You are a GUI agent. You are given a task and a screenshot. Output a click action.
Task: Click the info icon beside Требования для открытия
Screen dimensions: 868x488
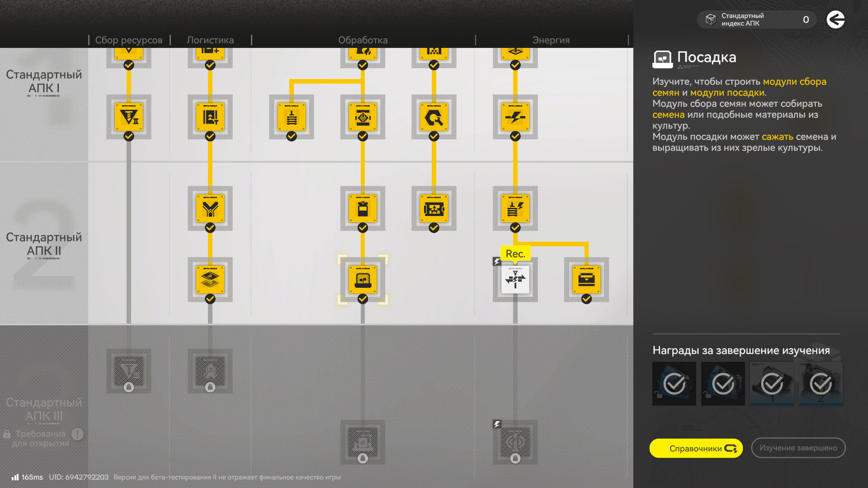(x=77, y=434)
